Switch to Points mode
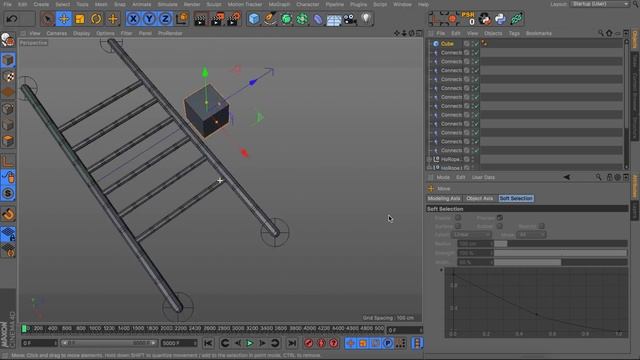The image size is (640, 360). tap(8, 109)
